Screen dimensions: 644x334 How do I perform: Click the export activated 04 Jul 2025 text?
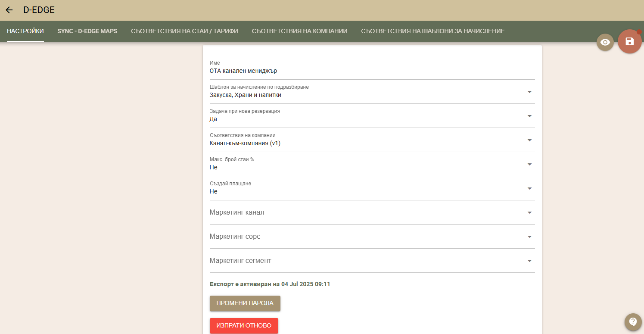[x=270, y=284]
